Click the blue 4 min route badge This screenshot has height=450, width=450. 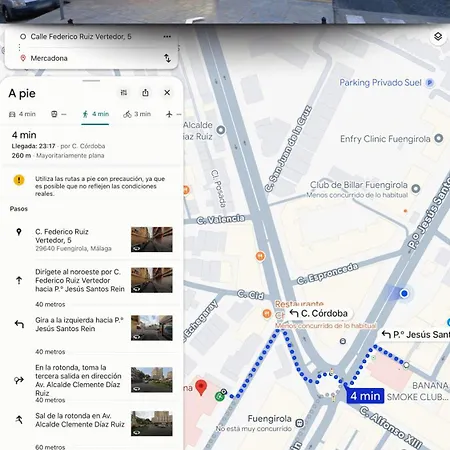pos(365,396)
